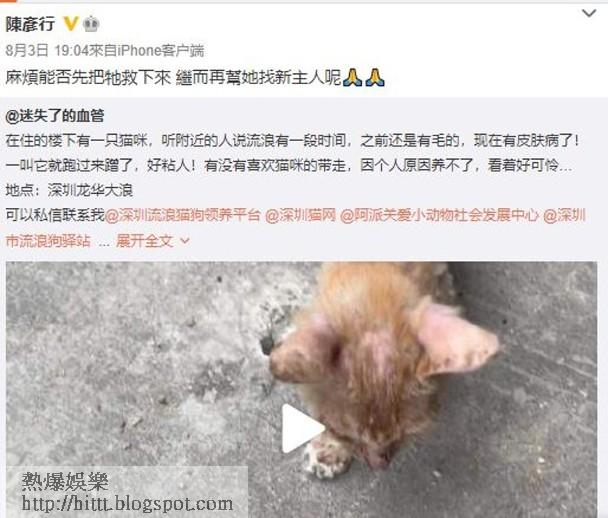Click the first praying hands emoji

pyautogui.click(x=353, y=77)
